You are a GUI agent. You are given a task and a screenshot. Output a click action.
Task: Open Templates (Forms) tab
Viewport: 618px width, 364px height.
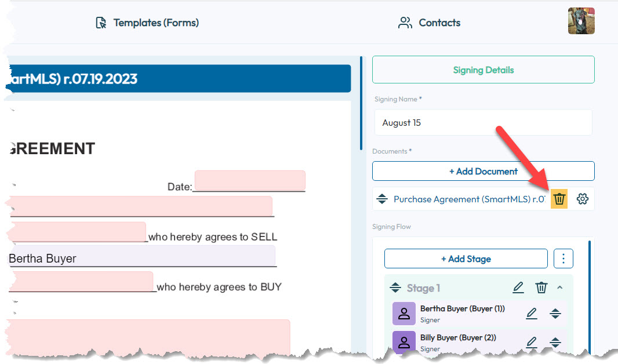click(147, 23)
